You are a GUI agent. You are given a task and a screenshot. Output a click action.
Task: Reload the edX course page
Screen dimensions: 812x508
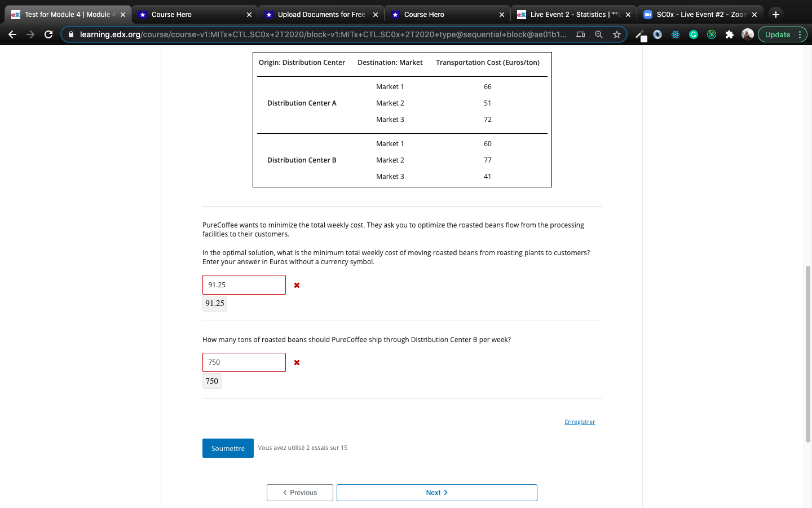48,34
